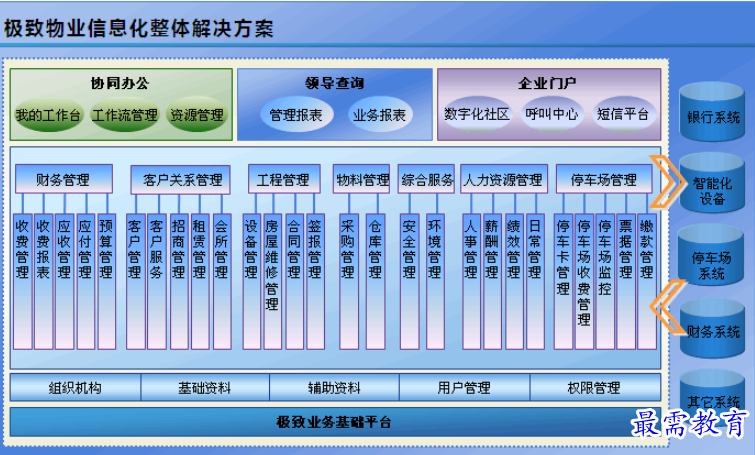Open the 财务系统 cylinder icon
The image size is (755, 455).
pos(712,328)
